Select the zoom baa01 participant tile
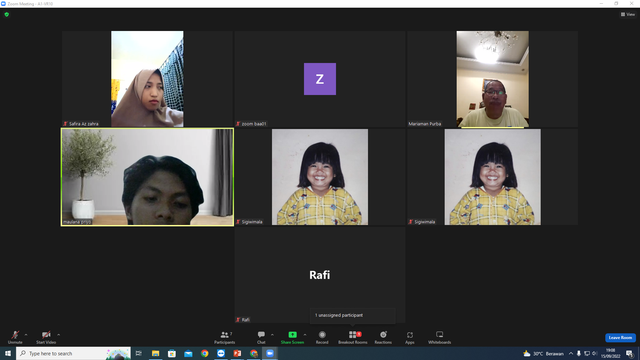This screenshot has height=360, width=640. 320,79
